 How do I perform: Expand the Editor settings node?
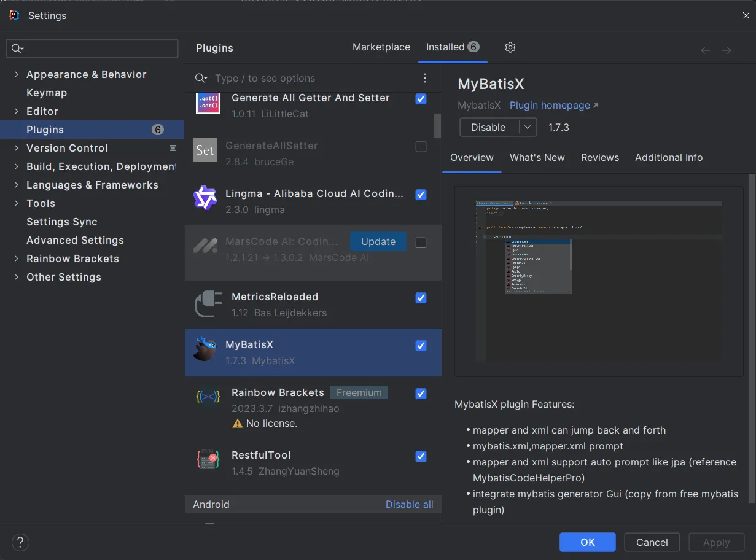(16, 111)
